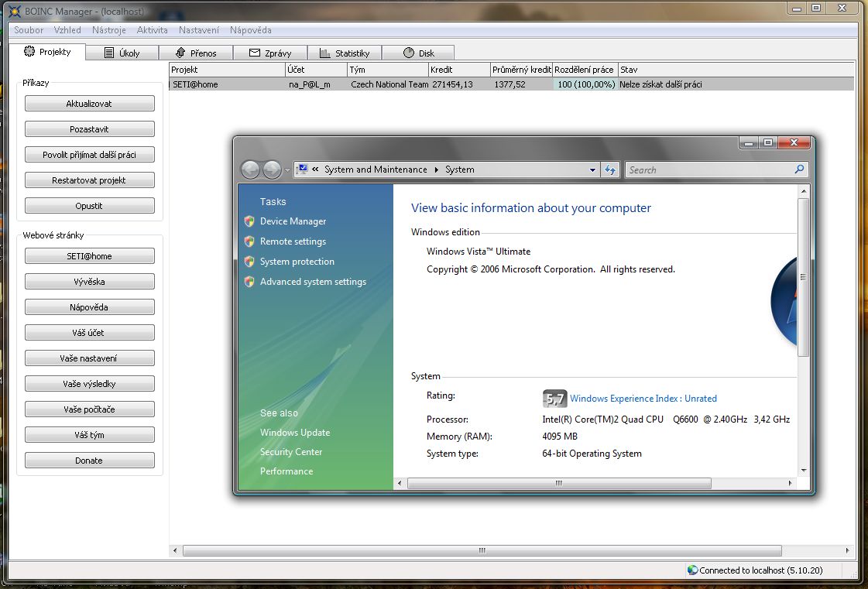Select the SETI@home project row
This screenshot has height=589, width=868.
click(512, 84)
